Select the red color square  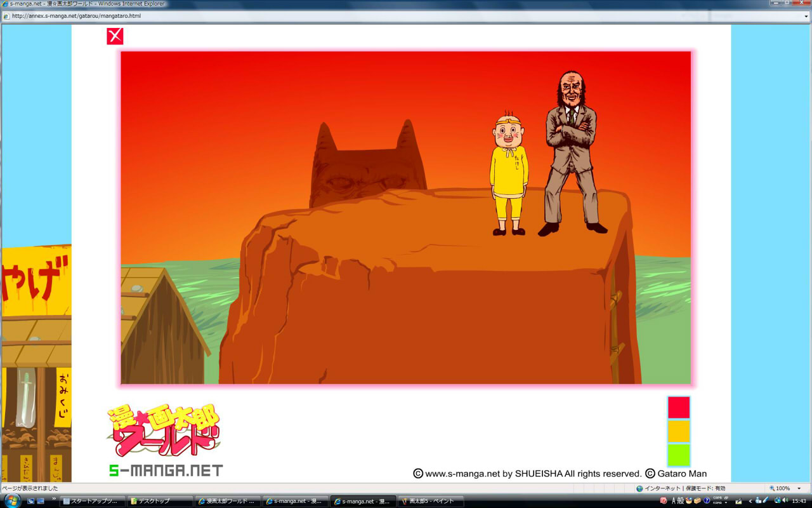(x=678, y=407)
